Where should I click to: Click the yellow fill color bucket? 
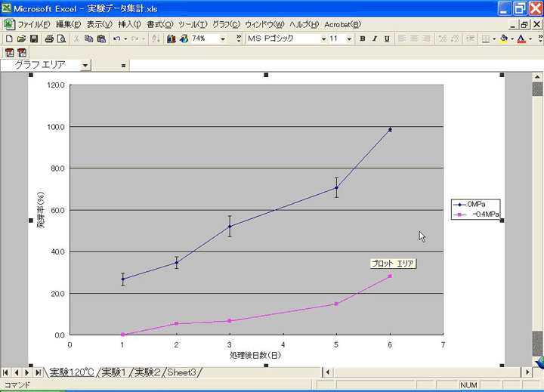pos(504,39)
